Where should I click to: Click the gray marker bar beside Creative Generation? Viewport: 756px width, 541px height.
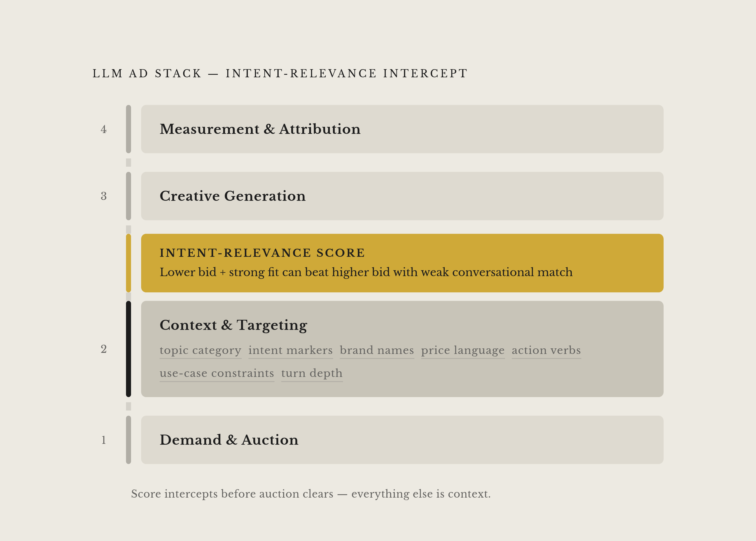point(129,196)
